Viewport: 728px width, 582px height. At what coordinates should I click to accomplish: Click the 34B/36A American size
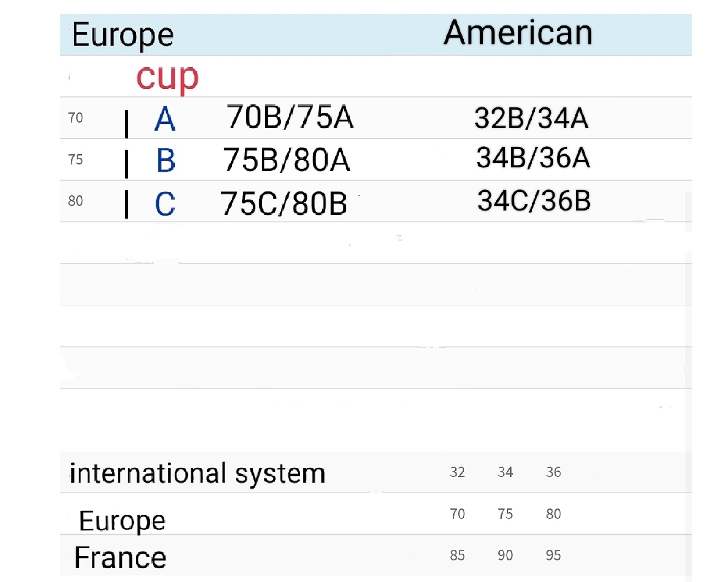click(x=533, y=158)
